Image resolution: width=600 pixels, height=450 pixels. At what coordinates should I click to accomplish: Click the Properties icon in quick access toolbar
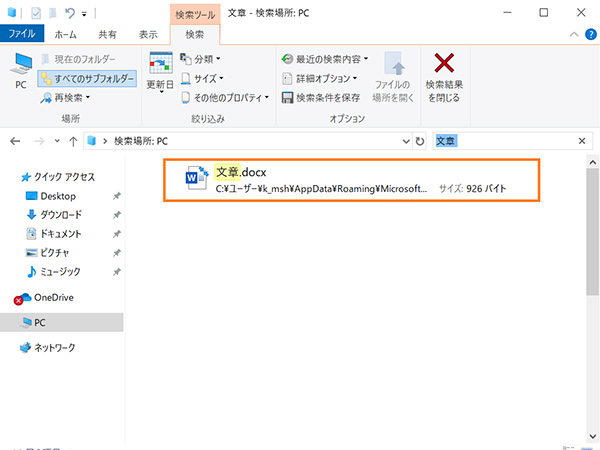[x=36, y=14]
